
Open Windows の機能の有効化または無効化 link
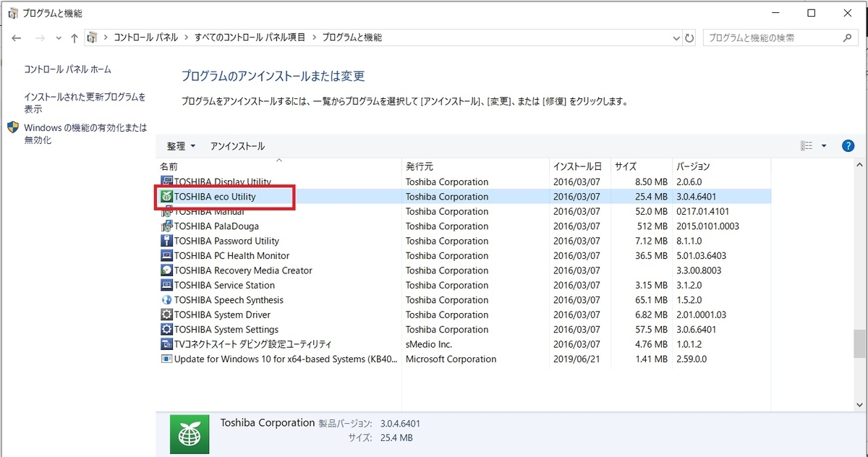[85, 134]
